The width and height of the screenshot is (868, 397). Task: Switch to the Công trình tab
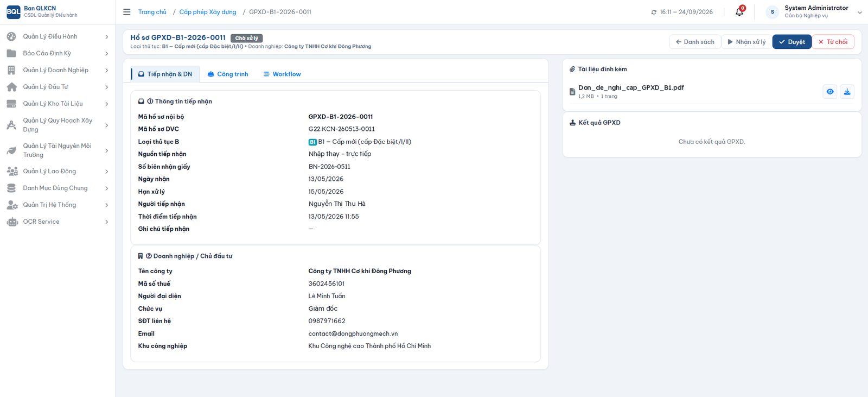coord(228,74)
